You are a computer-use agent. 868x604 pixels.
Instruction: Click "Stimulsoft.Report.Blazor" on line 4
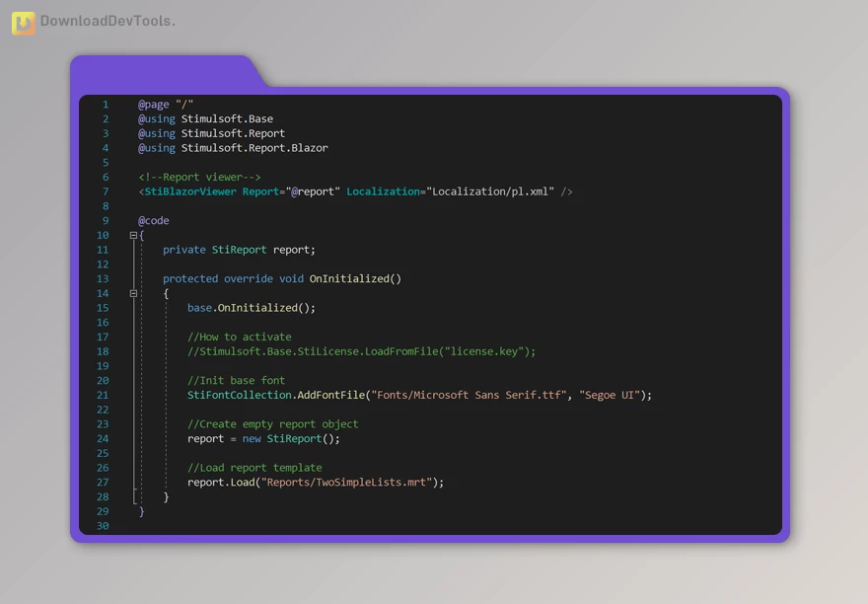click(x=254, y=147)
